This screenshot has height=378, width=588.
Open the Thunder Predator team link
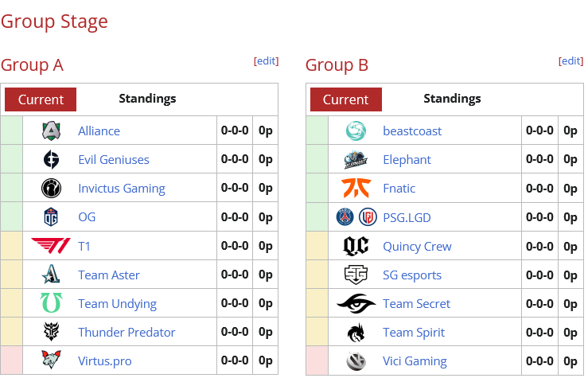click(x=127, y=333)
